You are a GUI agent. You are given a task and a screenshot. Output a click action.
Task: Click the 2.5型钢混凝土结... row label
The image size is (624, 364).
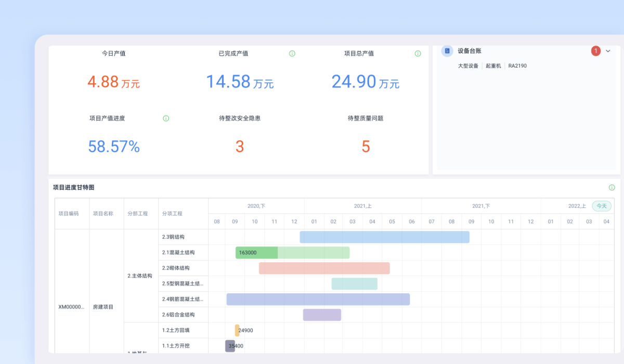tap(183, 284)
